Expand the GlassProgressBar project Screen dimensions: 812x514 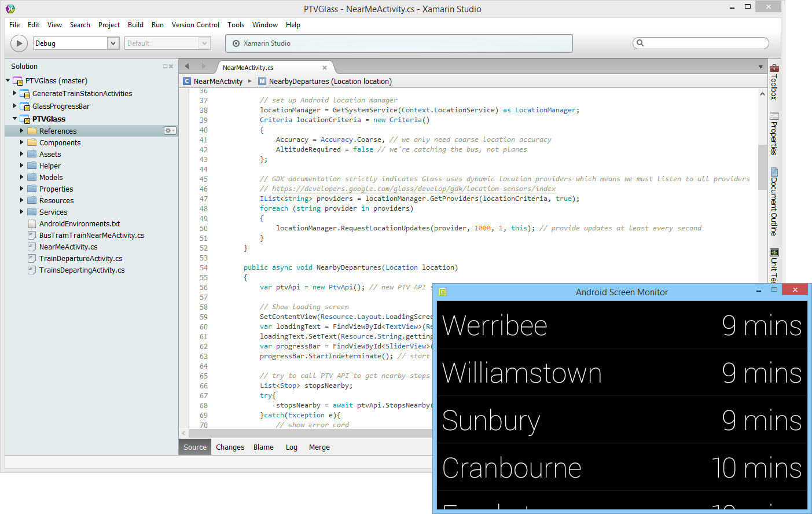click(15, 106)
